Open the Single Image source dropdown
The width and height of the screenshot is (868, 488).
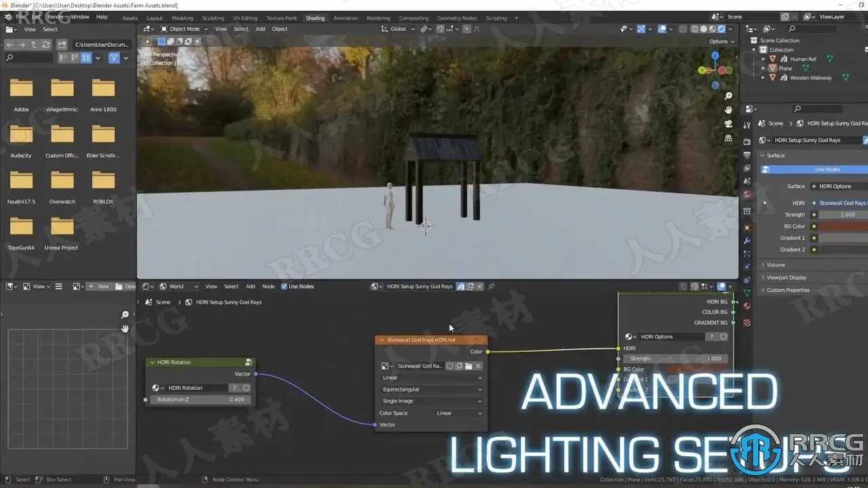click(x=431, y=401)
